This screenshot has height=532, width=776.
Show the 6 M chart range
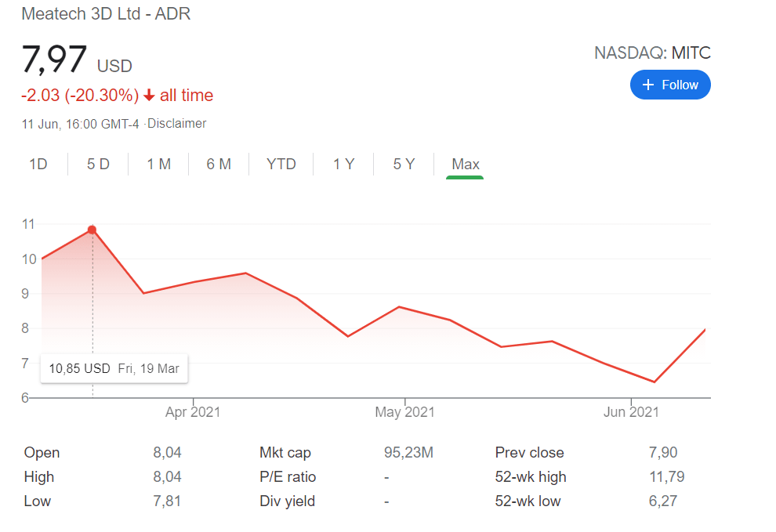[x=219, y=165]
